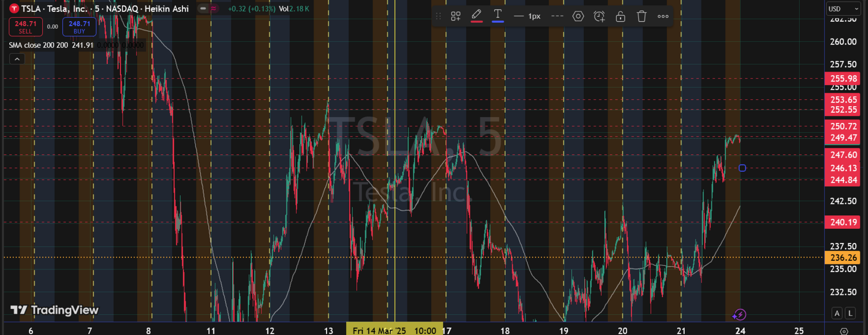Add an alert with the clock icon

(x=599, y=16)
